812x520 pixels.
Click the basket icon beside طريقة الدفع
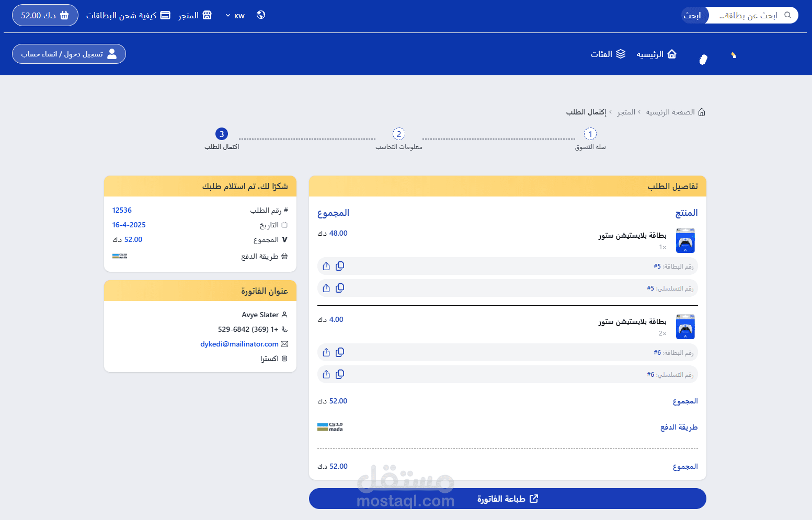coord(284,256)
